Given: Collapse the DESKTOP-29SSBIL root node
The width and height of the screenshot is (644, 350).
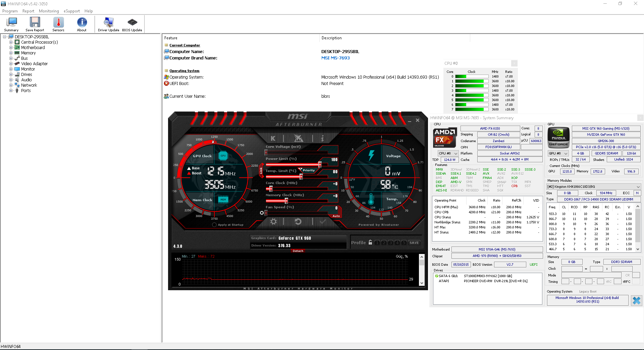Looking at the screenshot, I should [x=5, y=37].
